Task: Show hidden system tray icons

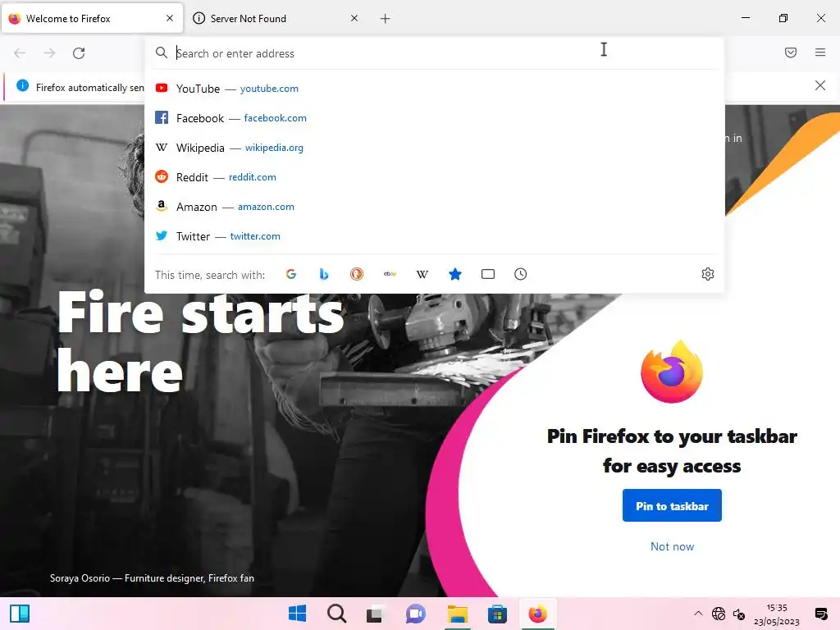Action: (698, 614)
